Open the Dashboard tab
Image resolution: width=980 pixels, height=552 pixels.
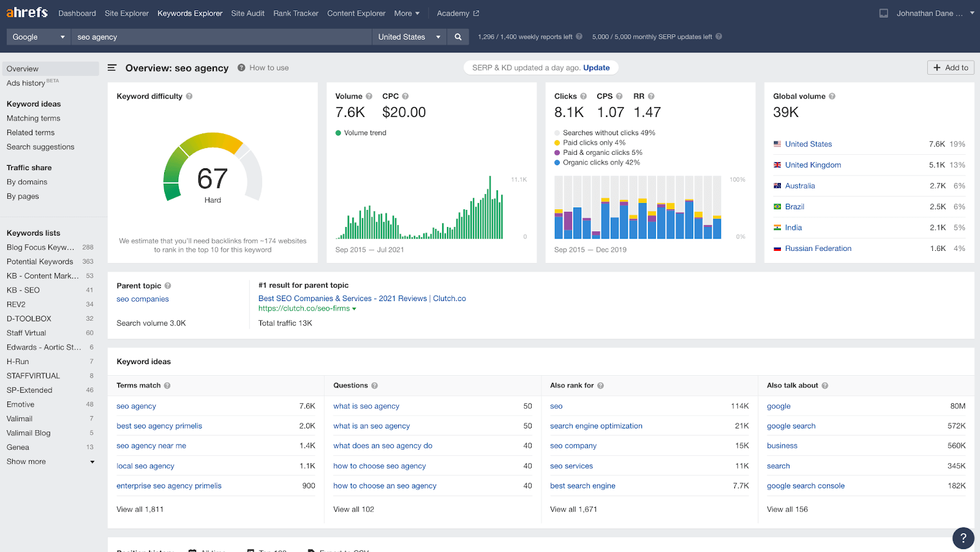pos(77,13)
